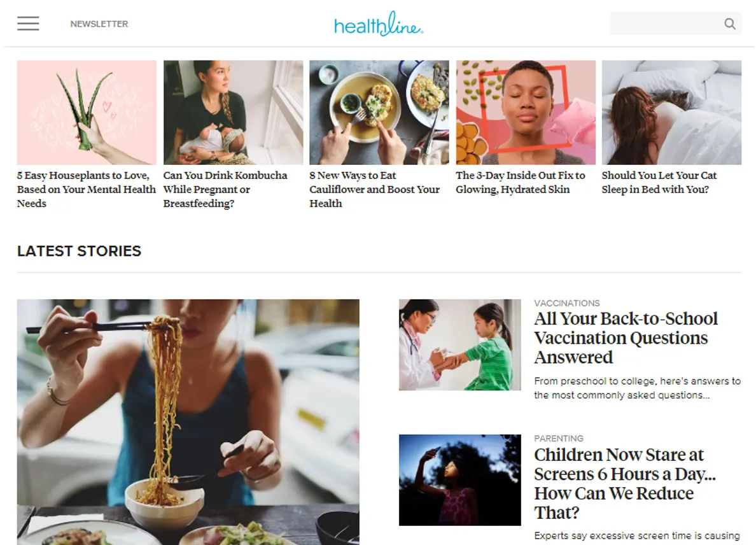
Task: Open the breastfeeding mother kombucha thumbnail
Action: pos(234,113)
